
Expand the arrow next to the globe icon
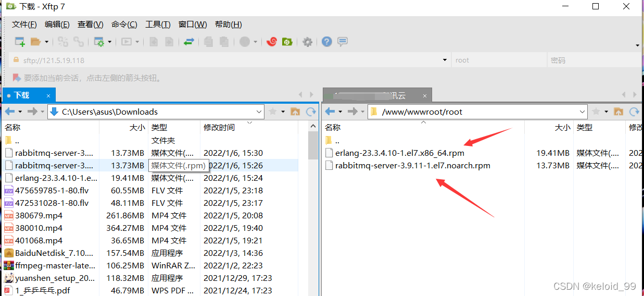tap(255, 42)
